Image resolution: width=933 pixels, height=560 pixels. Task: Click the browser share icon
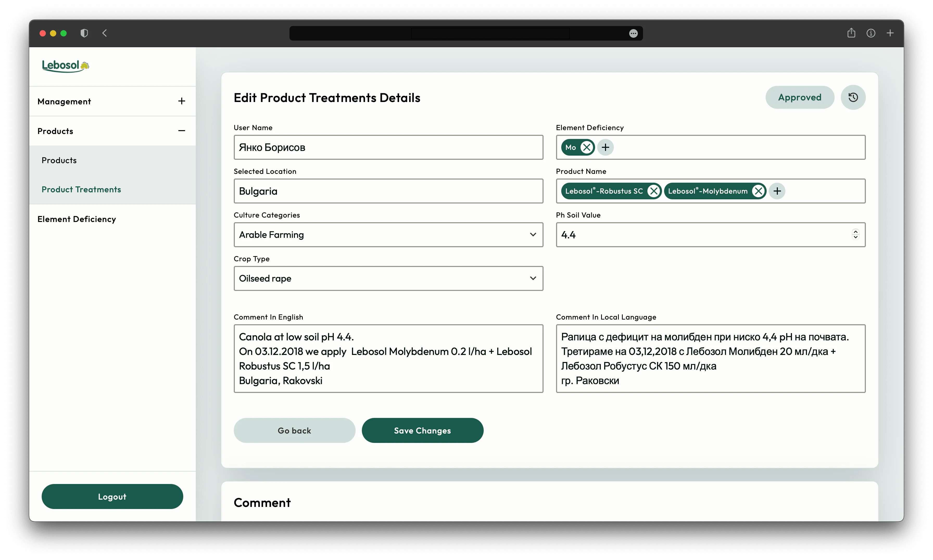(x=851, y=33)
